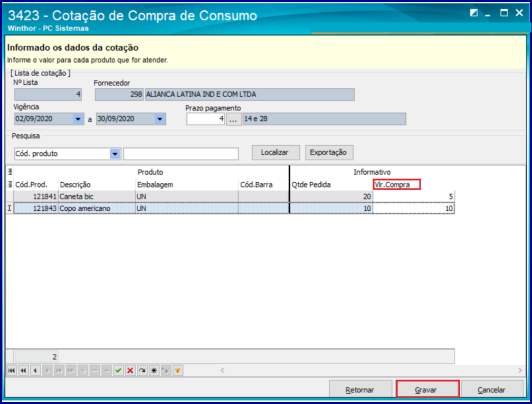532x404 pixels.
Task: Click the horizontal scrollbar right arrow
Action: (520, 370)
